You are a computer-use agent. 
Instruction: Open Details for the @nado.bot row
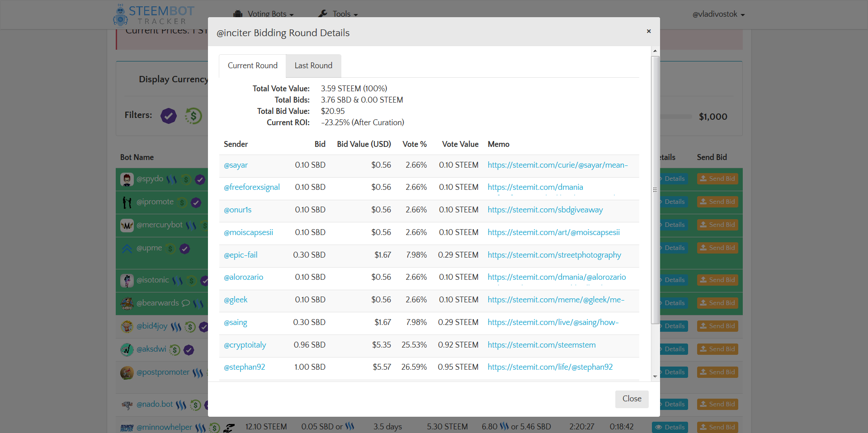674,405
